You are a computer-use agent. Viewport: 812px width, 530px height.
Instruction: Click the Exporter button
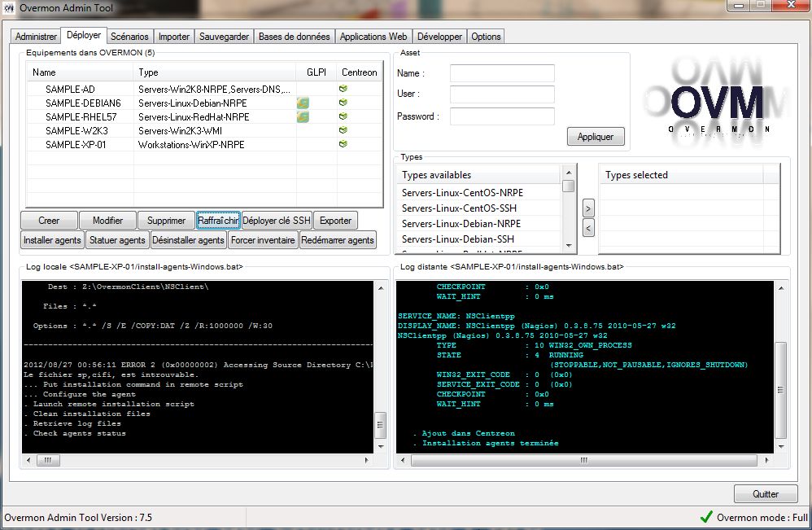(x=335, y=220)
